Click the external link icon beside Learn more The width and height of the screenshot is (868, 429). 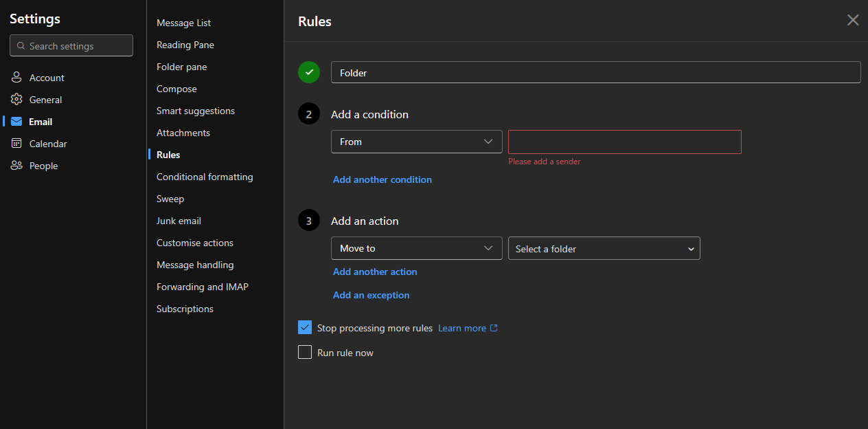pos(493,328)
